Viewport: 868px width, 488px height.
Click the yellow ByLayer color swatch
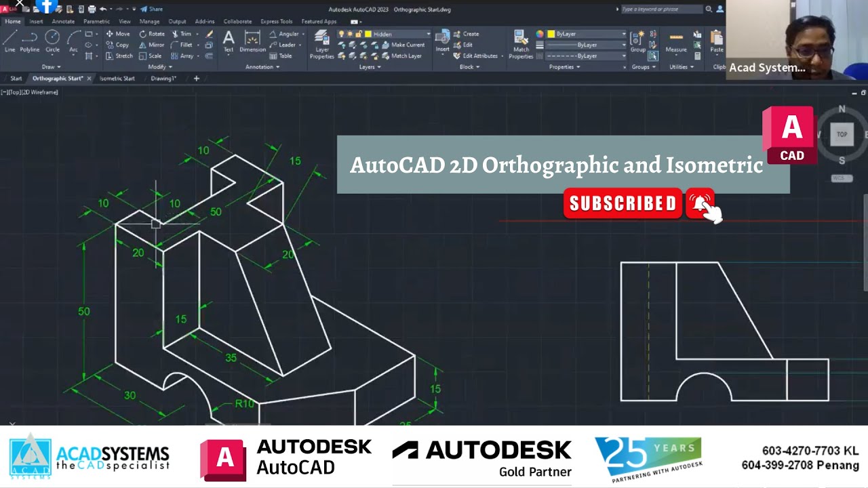coord(551,34)
